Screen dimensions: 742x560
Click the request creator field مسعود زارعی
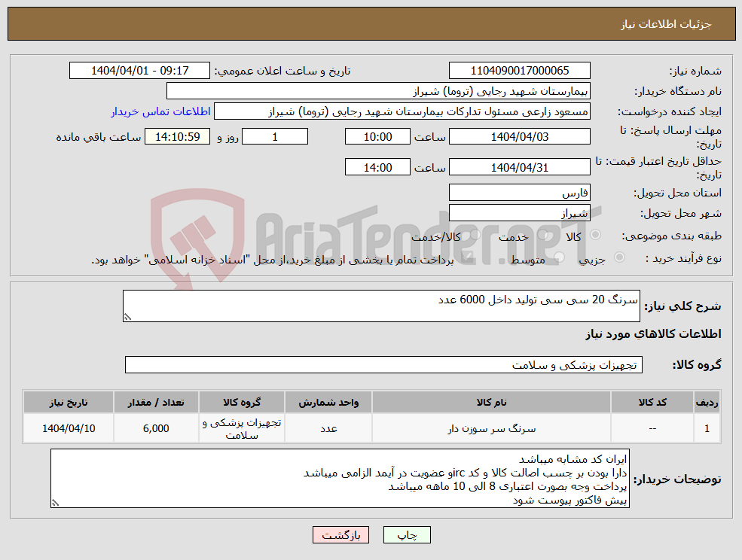click(x=402, y=111)
